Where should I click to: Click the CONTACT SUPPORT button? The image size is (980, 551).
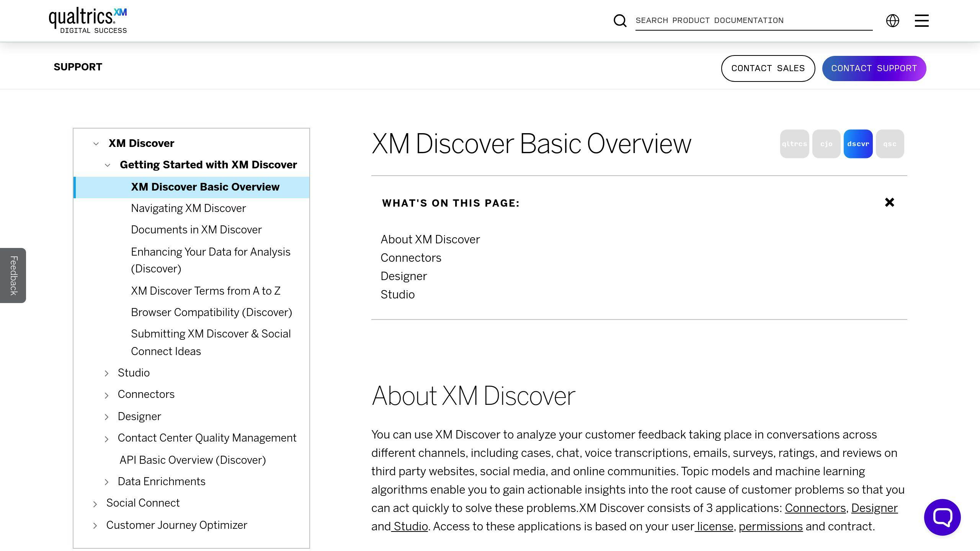point(874,68)
